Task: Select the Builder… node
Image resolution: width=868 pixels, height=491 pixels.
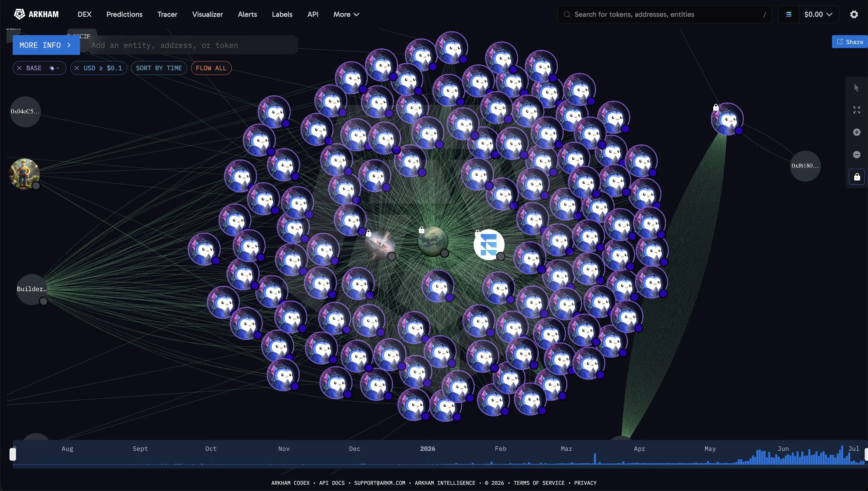Action: point(32,289)
